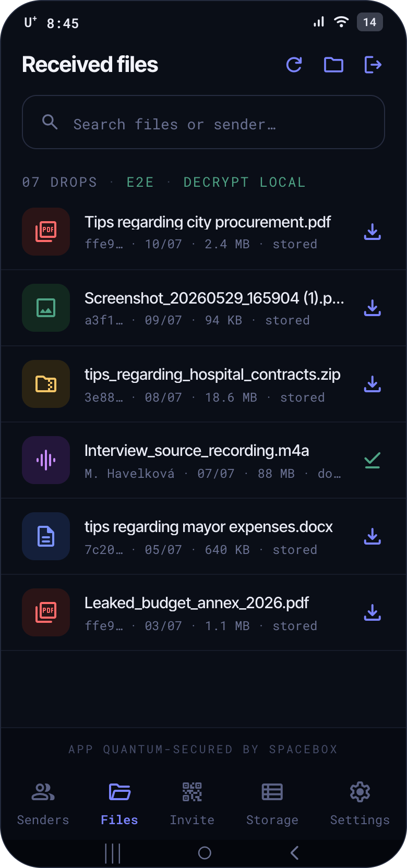The height and width of the screenshot is (868, 407).
Task: Download Leaked_budget_annex_2026.pdf
Action: (x=372, y=612)
